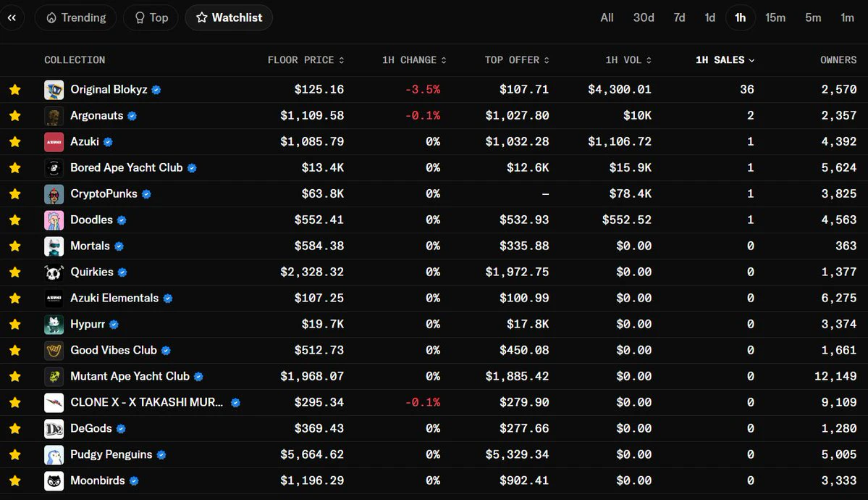Open the Original Blokyz collection avatar
Image resolution: width=868 pixels, height=500 pixels.
point(54,90)
